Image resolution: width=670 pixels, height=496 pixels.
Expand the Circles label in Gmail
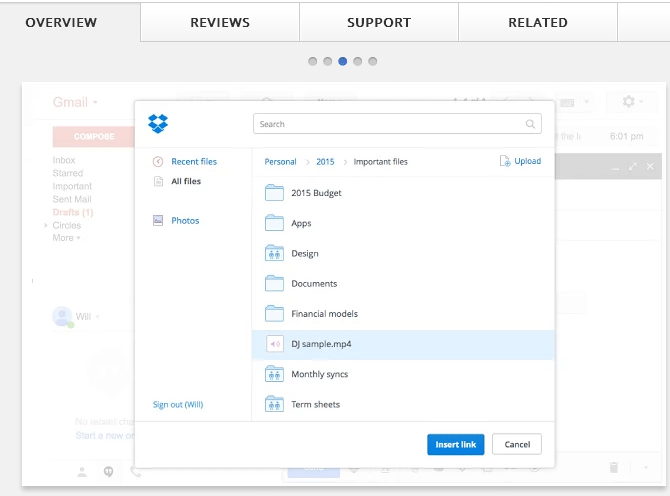coord(46,225)
